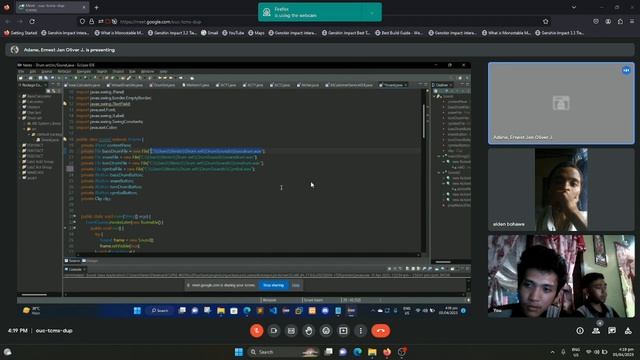Select your own self-view video tile
The image size is (640, 360).
tap(561, 276)
